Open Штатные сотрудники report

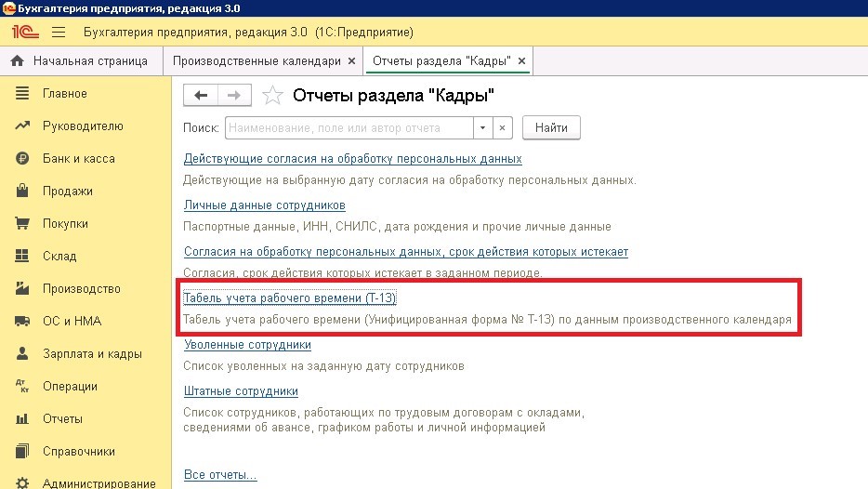[241, 391]
